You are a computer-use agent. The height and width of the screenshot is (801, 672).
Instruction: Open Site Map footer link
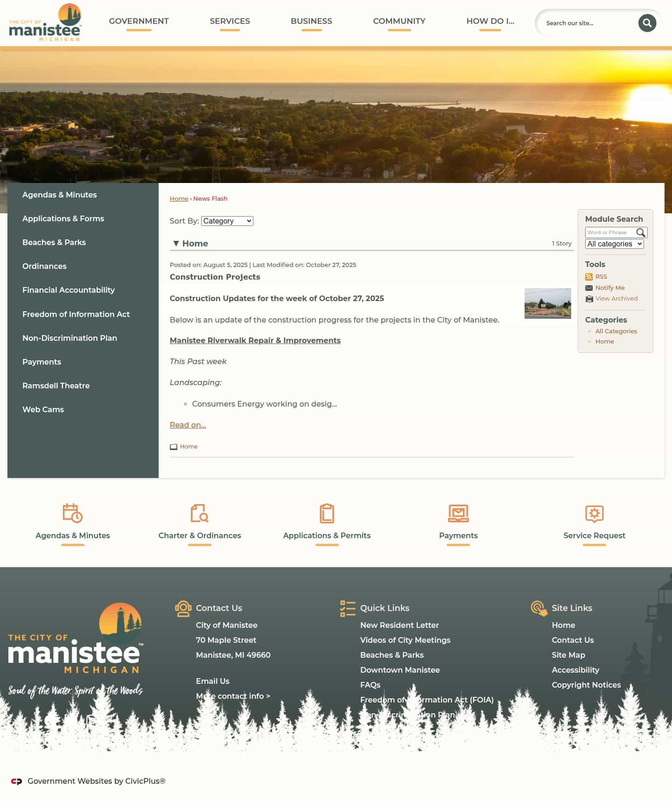tap(568, 655)
